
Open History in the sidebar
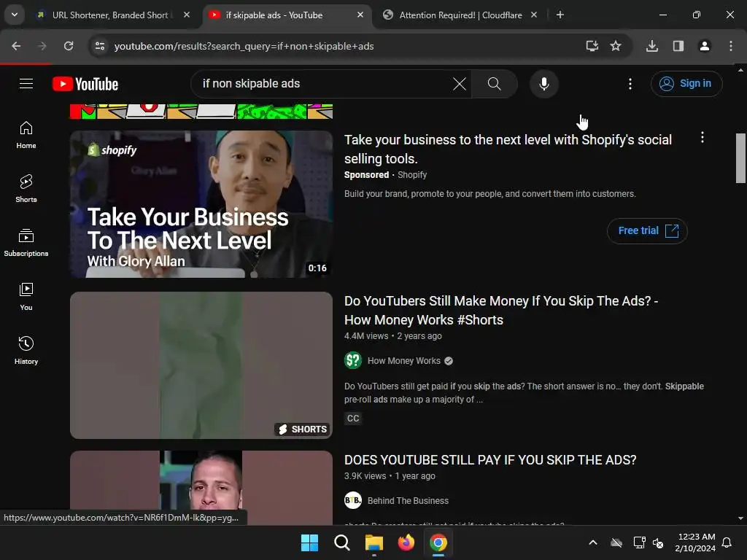click(26, 350)
